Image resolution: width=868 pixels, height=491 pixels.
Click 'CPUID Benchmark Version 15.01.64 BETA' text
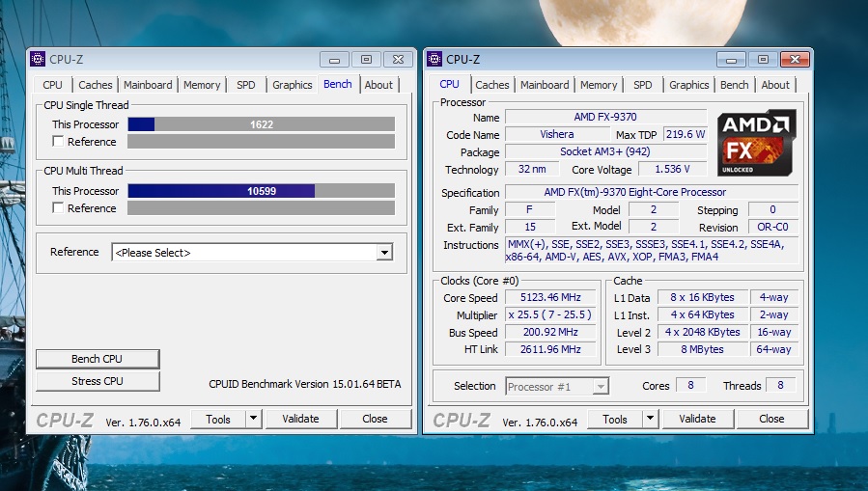tap(304, 384)
